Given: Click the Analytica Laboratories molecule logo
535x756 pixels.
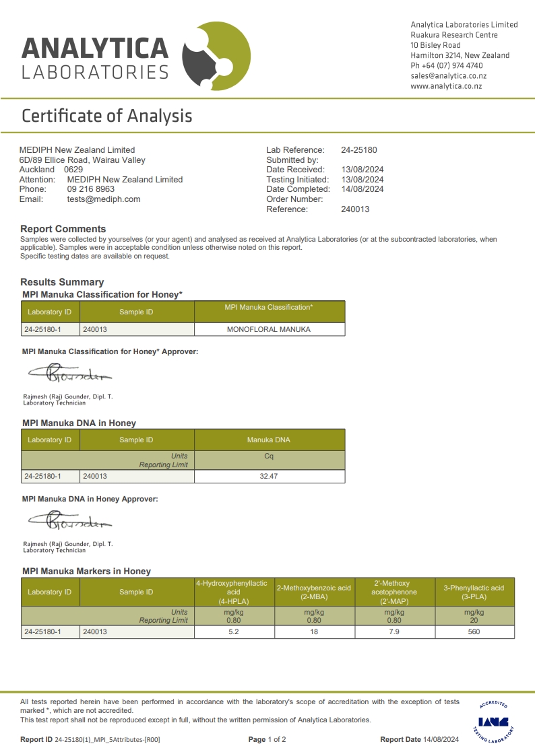Looking at the screenshot, I should (216, 56).
